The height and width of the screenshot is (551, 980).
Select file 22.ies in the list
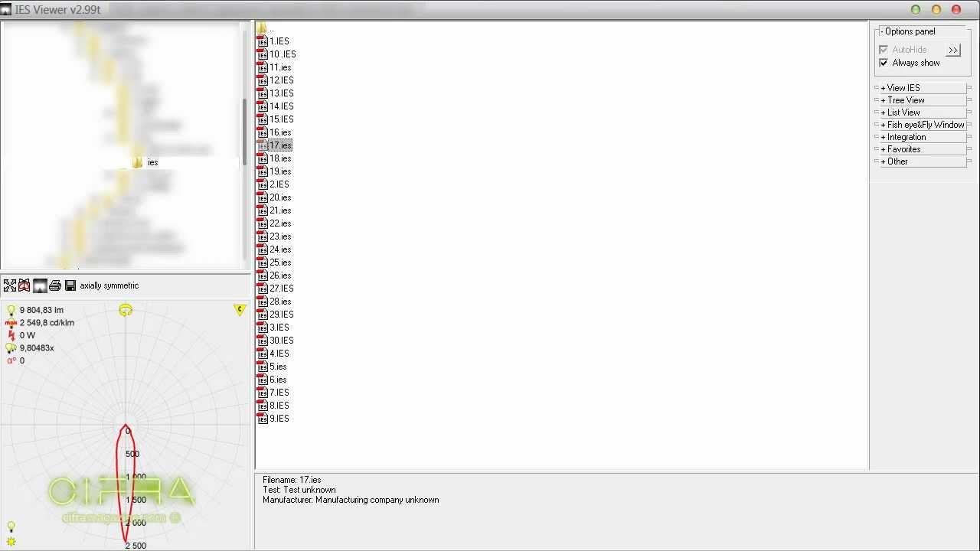click(274, 223)
